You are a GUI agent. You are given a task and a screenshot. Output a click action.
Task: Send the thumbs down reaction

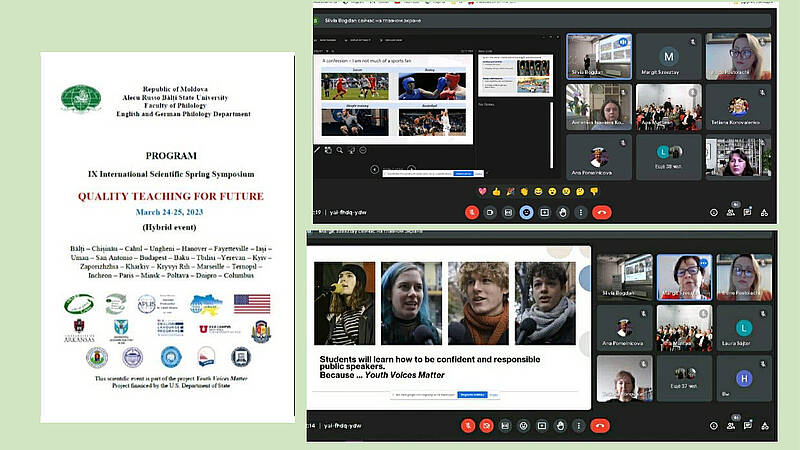point(594,191)
